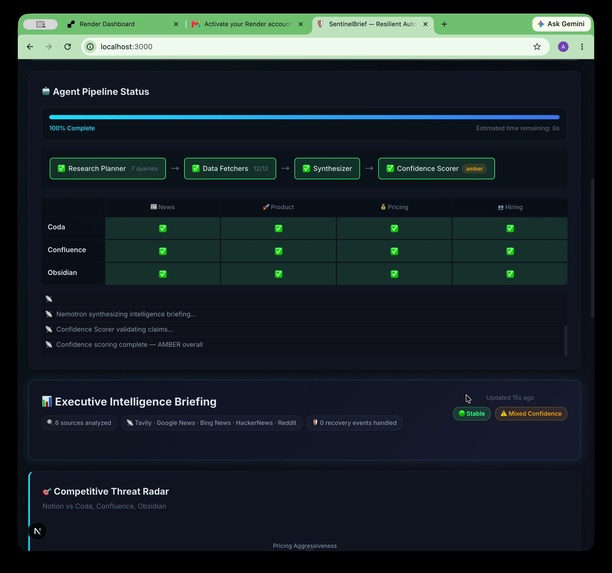Screen dimensions: 612x573
Task: Click the Confluence News checkmark
Action: tap(163, 251)
